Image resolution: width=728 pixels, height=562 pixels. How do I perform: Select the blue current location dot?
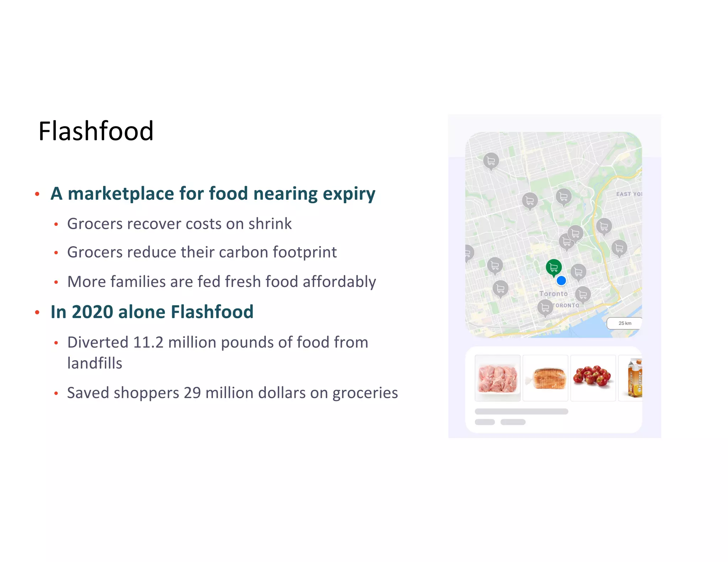point(561,281)
